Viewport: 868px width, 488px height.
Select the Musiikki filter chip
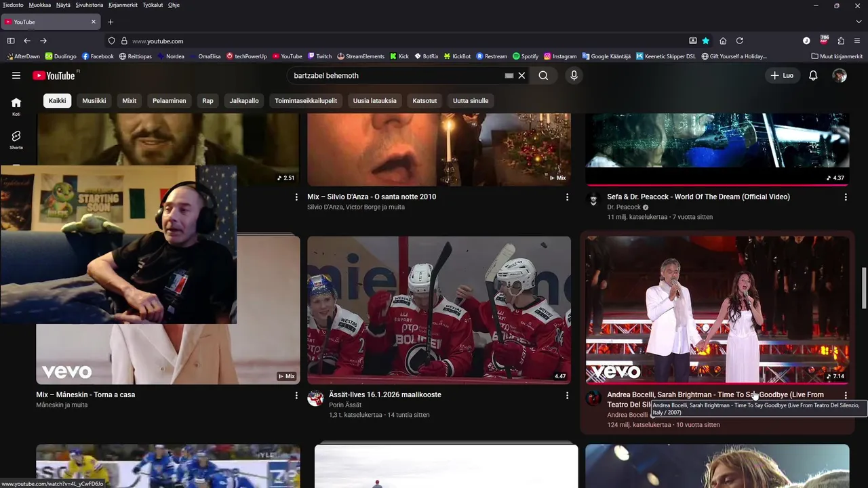tap(94, 101)
